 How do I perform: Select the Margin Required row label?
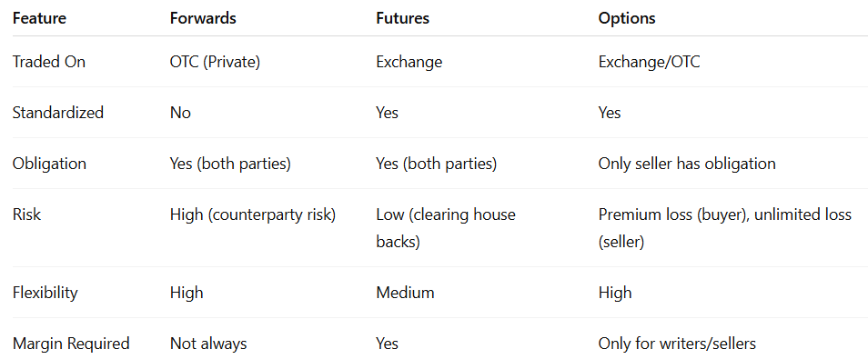click(x=71, y=344)
